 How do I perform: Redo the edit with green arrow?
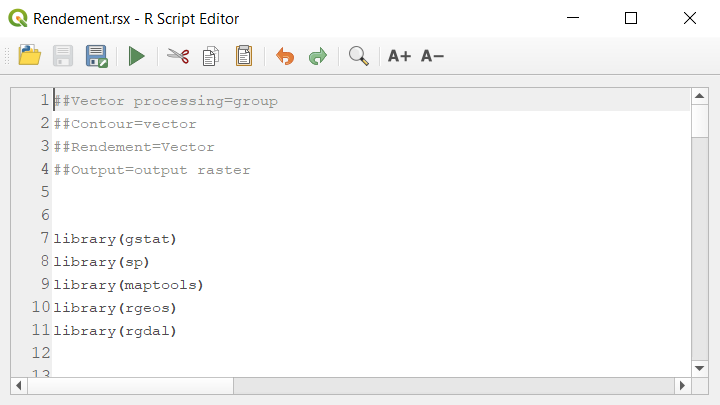click(x=318, y=56)
